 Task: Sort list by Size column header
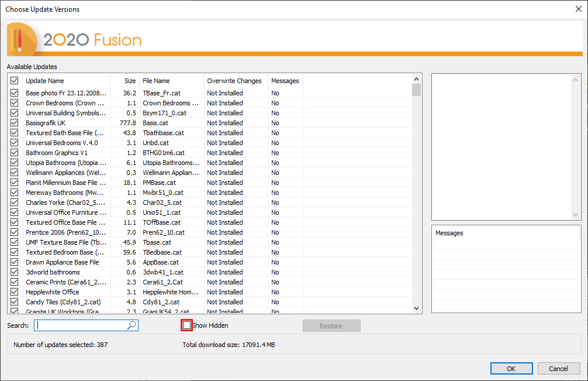point(125,81)
